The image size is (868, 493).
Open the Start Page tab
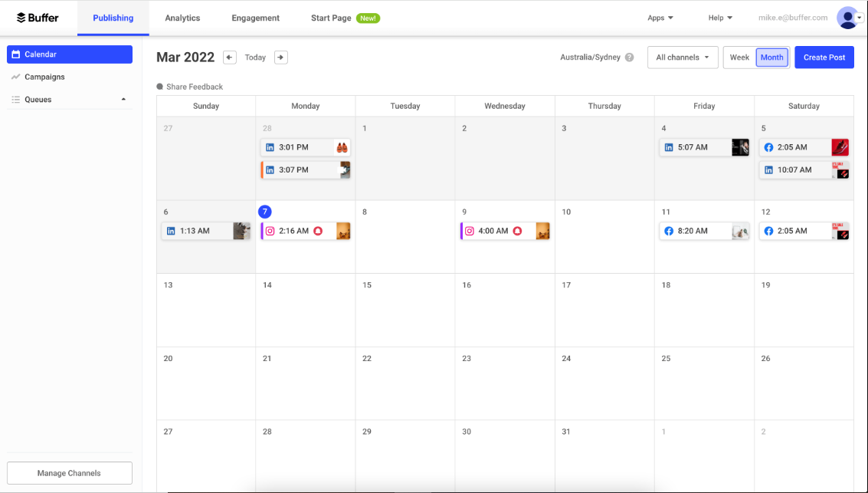point(331,18)
